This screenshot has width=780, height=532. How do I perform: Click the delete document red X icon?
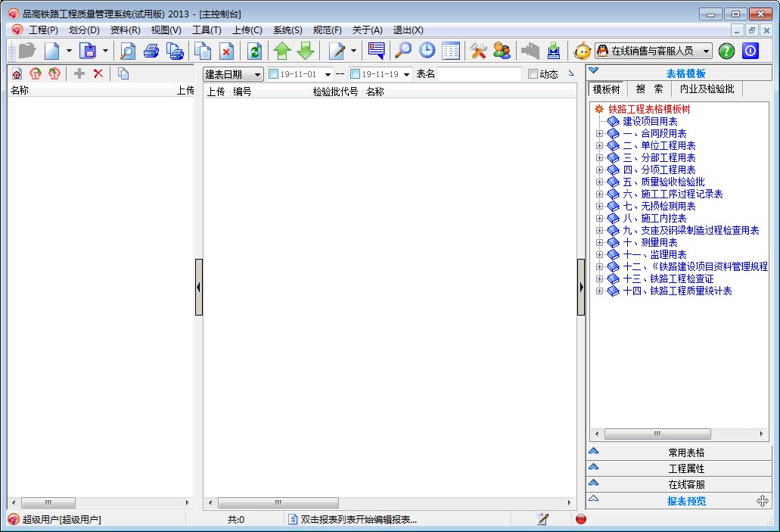click(226, 51)
